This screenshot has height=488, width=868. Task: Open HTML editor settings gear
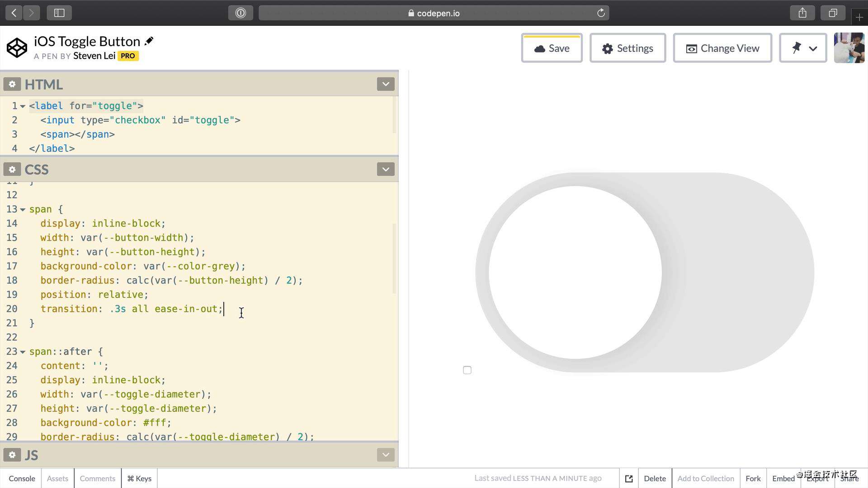point(12,84)
